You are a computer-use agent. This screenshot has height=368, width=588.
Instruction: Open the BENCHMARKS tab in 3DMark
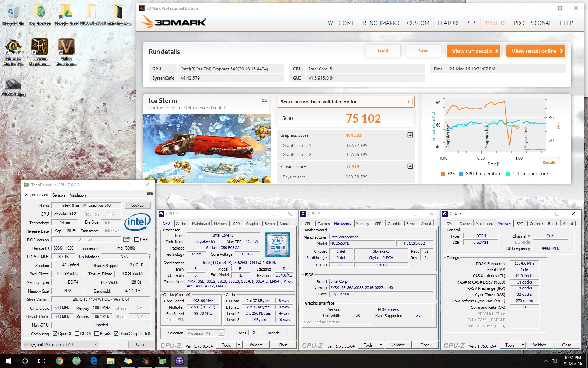click(x=381, y=23)
